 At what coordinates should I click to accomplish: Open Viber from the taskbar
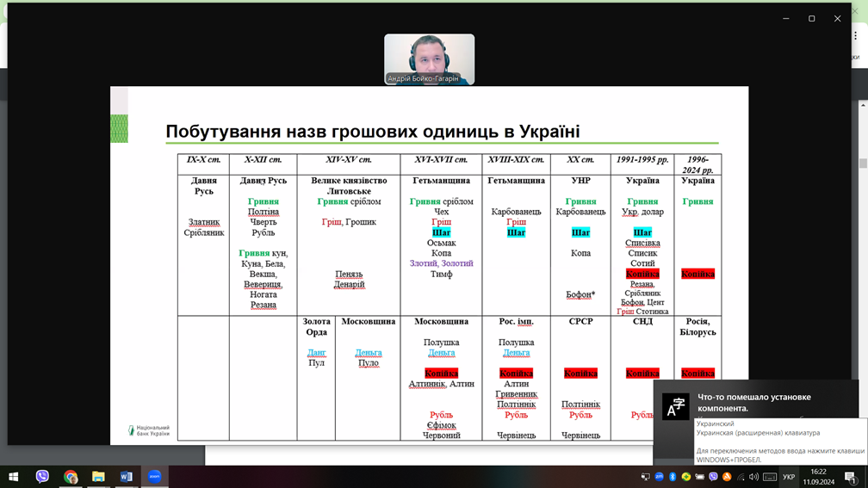point(42,477)
